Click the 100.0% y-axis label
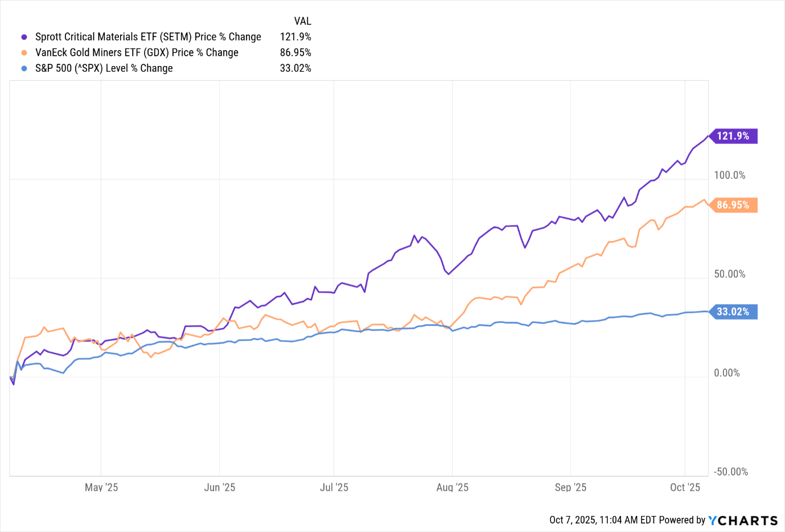 pyautogui.click(x=730, y=175)
